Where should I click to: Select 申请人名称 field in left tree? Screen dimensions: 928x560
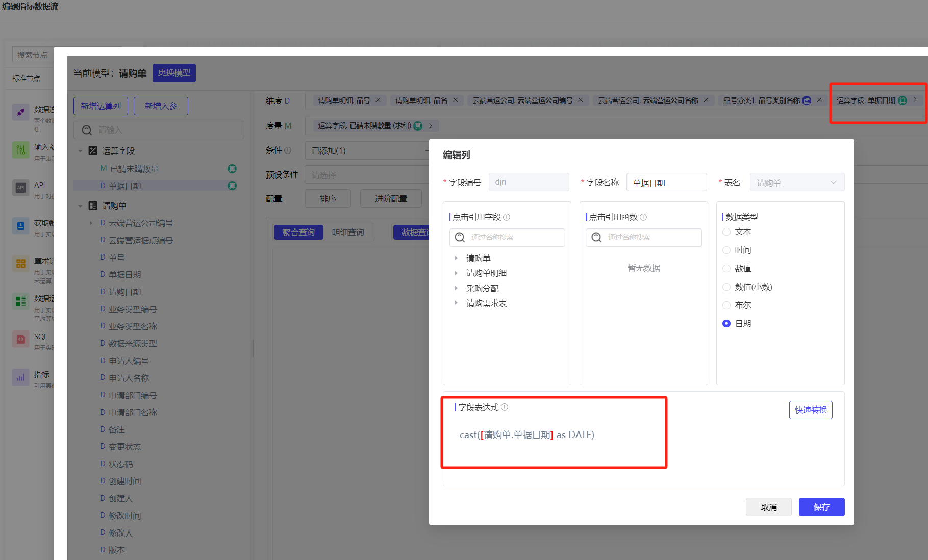(129, 378)
